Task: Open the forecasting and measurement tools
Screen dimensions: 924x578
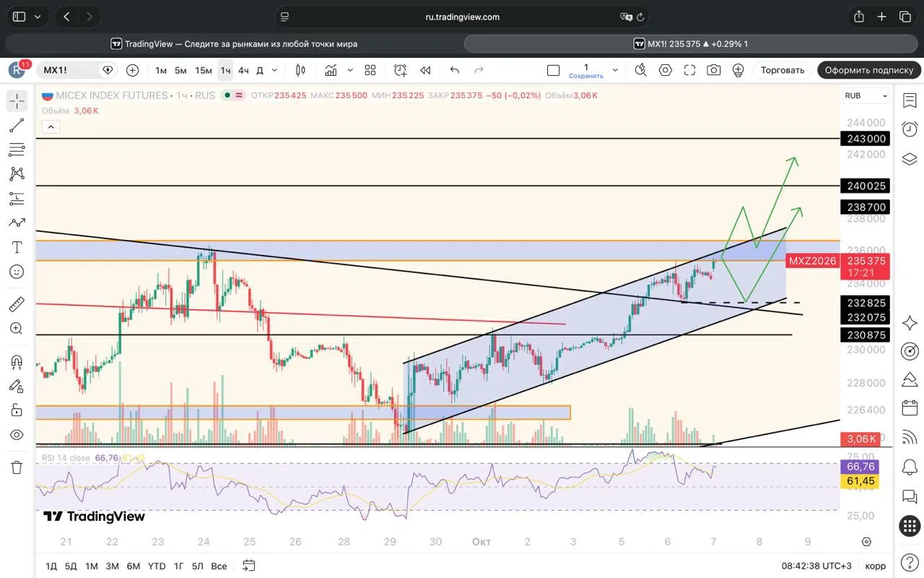Action: [x=17, y=198]
